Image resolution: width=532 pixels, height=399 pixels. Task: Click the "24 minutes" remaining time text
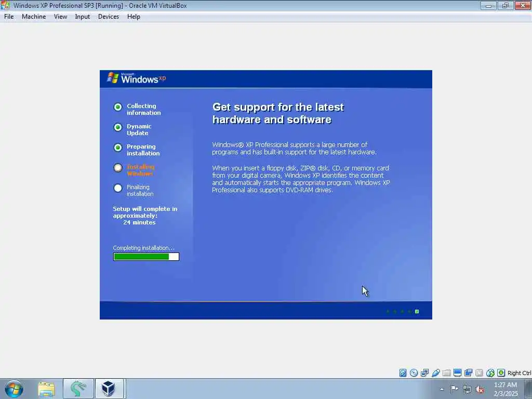(139, 222)
